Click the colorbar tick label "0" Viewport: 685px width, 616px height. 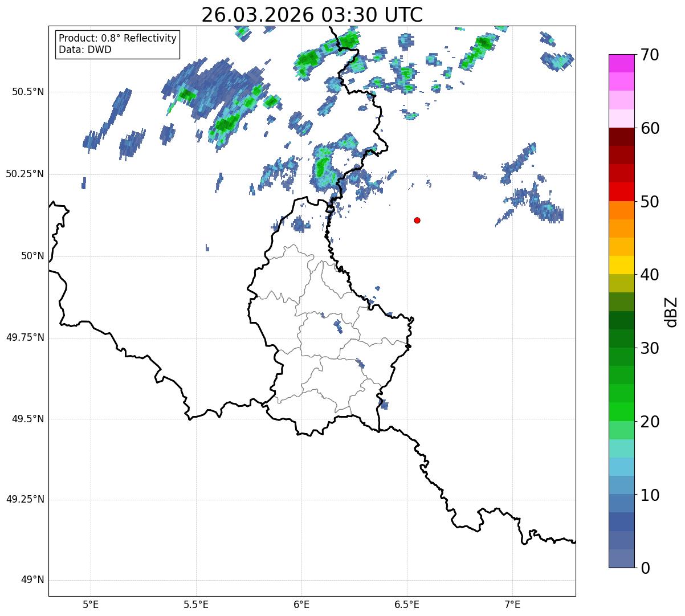click(645, 568)
